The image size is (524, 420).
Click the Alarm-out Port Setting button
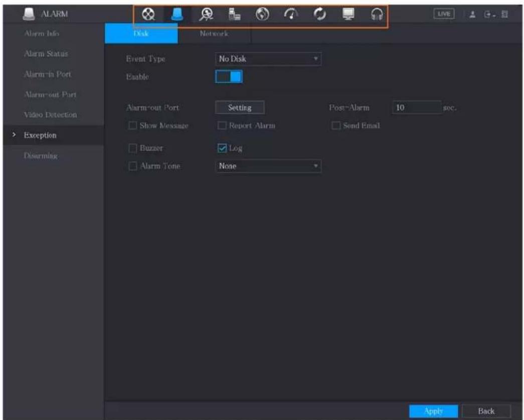click(x=240, y=108)
